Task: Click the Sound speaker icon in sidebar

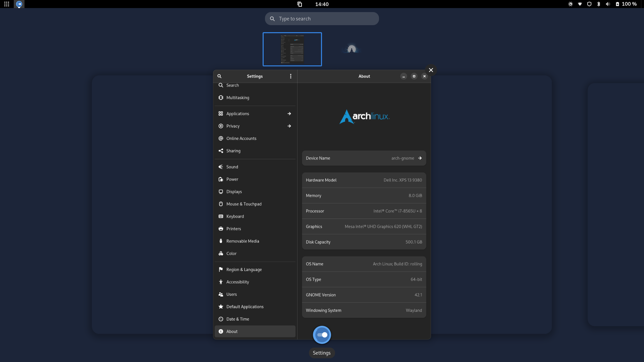Action: click(x=221, y=167)
